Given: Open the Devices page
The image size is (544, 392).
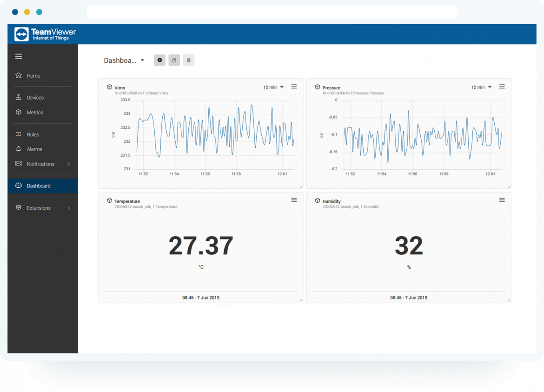Looking at the screenshot, I should 35,98.
